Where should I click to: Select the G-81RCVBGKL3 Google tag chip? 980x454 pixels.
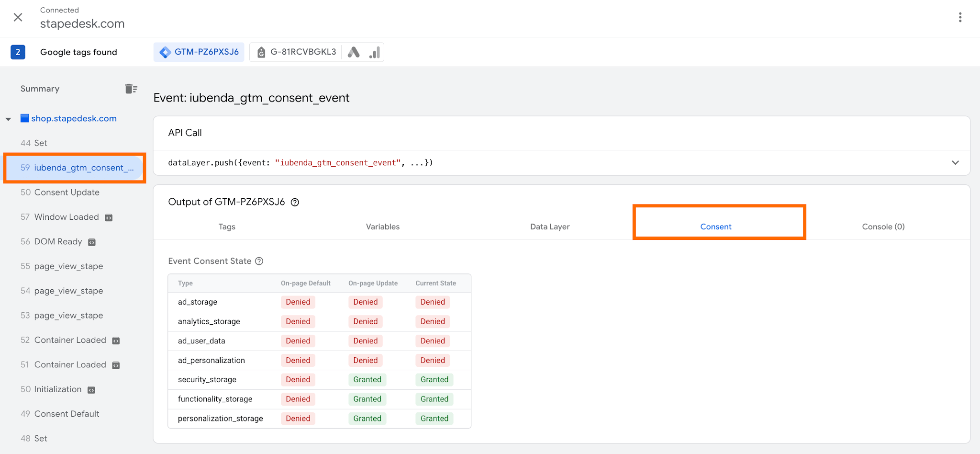(297, 52)
